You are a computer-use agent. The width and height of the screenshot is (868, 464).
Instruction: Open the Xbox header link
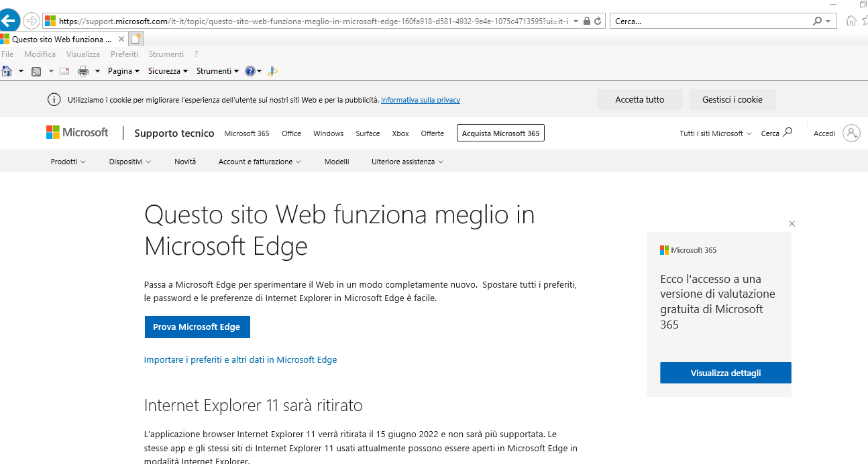point(400,133)
